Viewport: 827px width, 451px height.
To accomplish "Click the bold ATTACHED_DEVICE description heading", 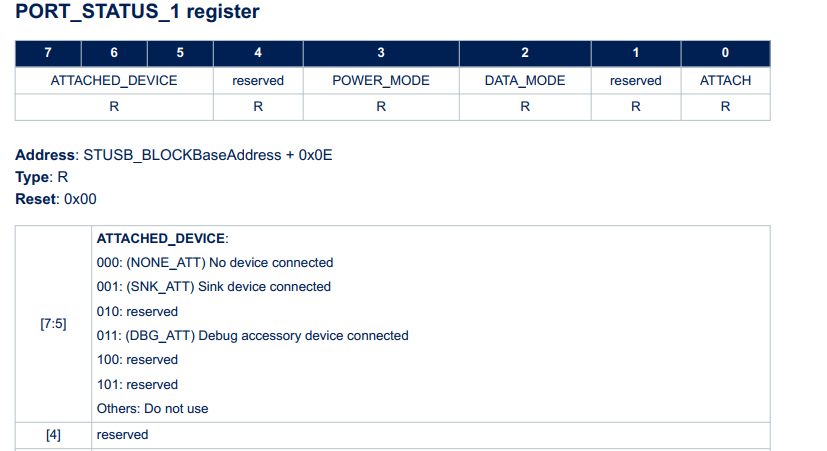I will click(x=162, y=239).
